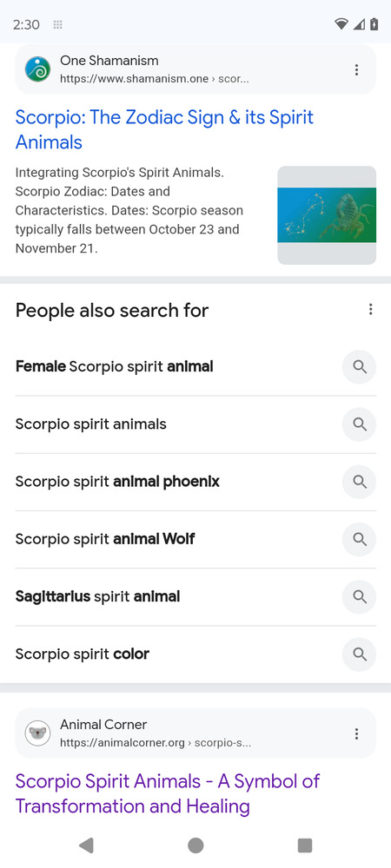Image resolution: width=391 pixels, height=868 pixels.
Task: Tap search icon for Scorpio spirit color
Action: point(360,654)
